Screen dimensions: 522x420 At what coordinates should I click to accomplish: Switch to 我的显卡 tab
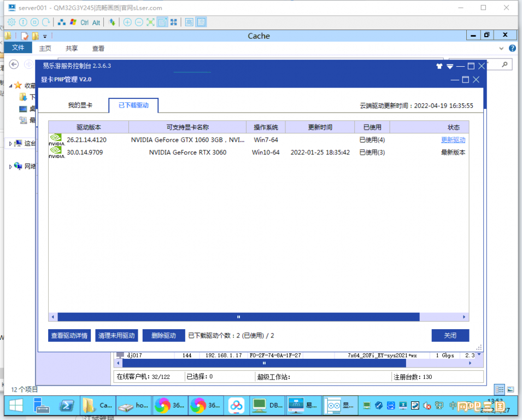click(x=80, y=105)
